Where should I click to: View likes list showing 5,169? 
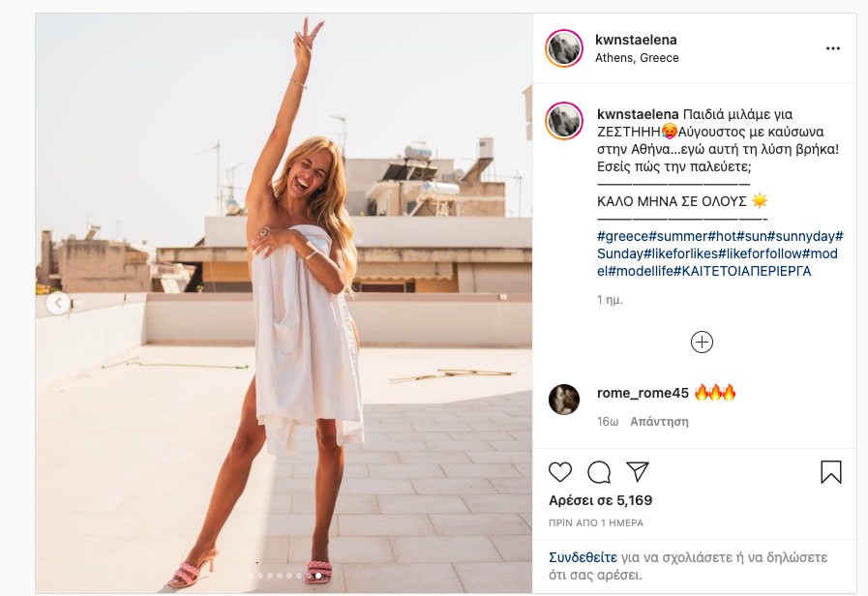(x=600, y=500)
